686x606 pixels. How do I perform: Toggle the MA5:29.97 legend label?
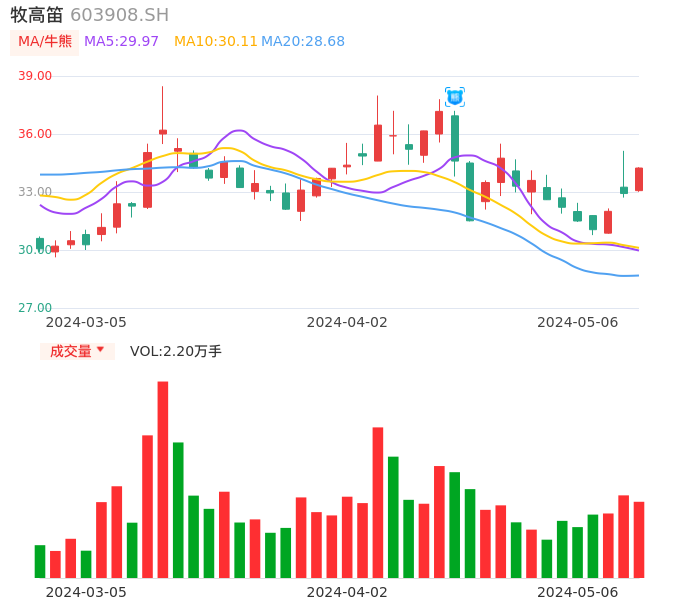pos(121,42)
